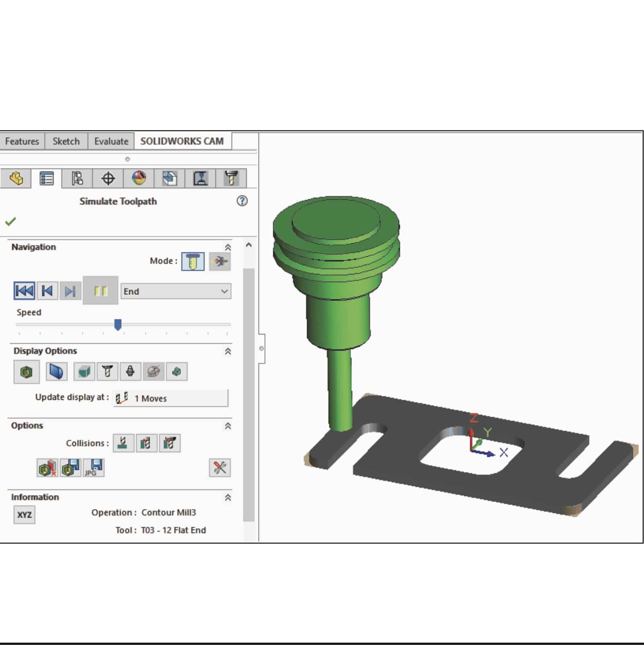
Task: Click the step backward playback button
Action: tap(47, 291)
